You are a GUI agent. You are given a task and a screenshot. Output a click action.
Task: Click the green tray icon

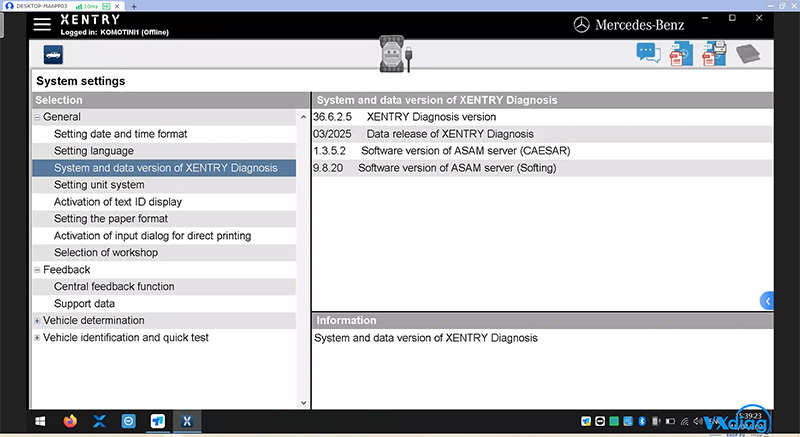614,421
